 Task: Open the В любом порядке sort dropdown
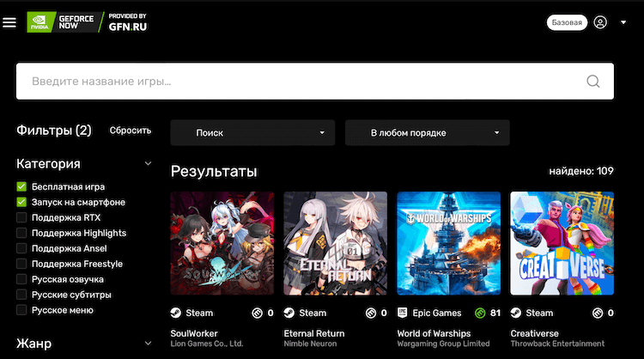click(427, 132)
